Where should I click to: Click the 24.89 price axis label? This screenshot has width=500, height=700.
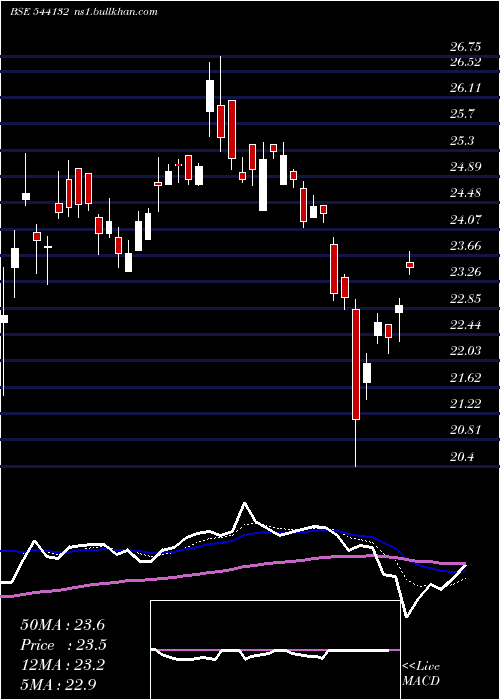click(465, 167)
